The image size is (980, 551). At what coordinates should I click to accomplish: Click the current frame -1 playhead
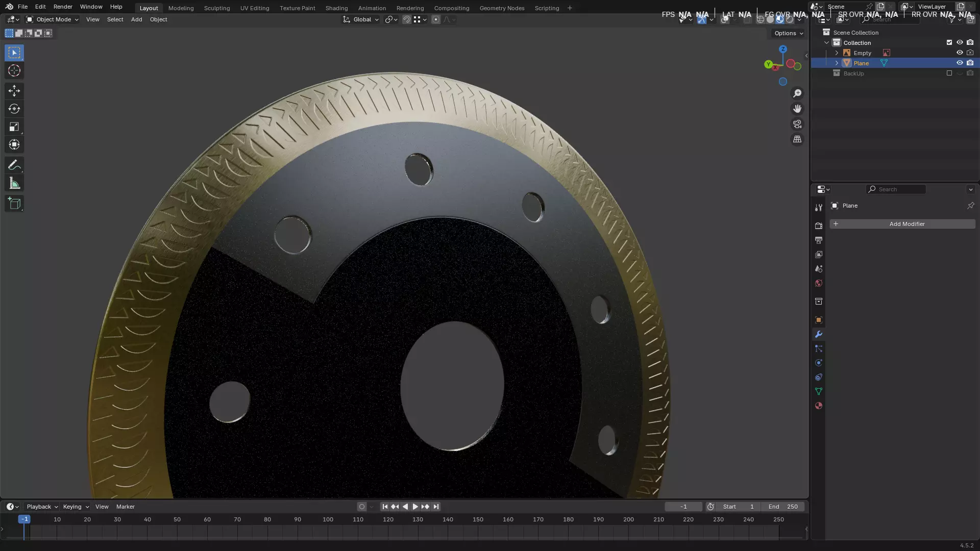click(x=24, y=519)
